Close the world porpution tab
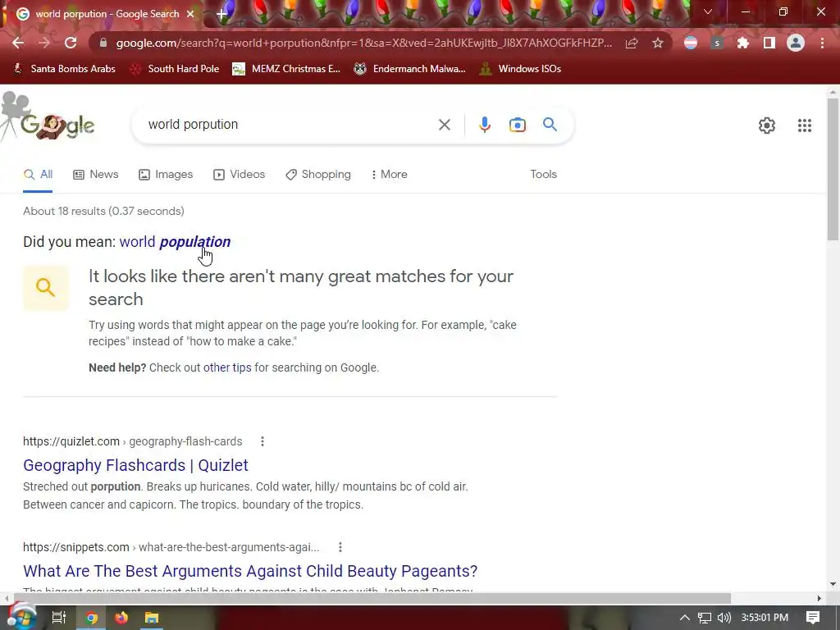 190,14
